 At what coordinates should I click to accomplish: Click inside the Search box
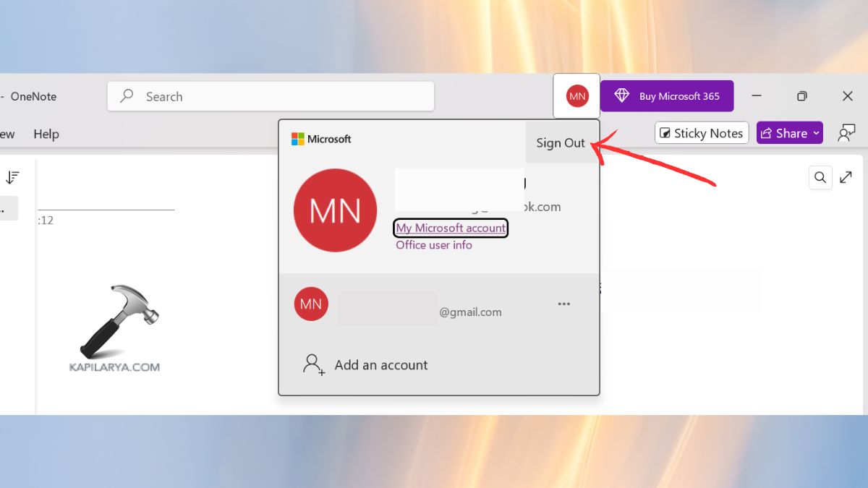[271, 96]
